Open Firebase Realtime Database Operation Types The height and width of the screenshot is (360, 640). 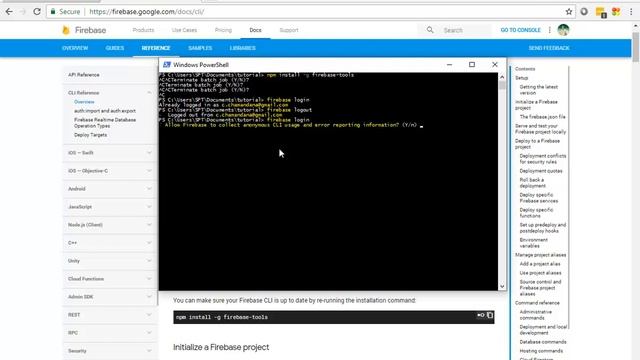(105, 123)
